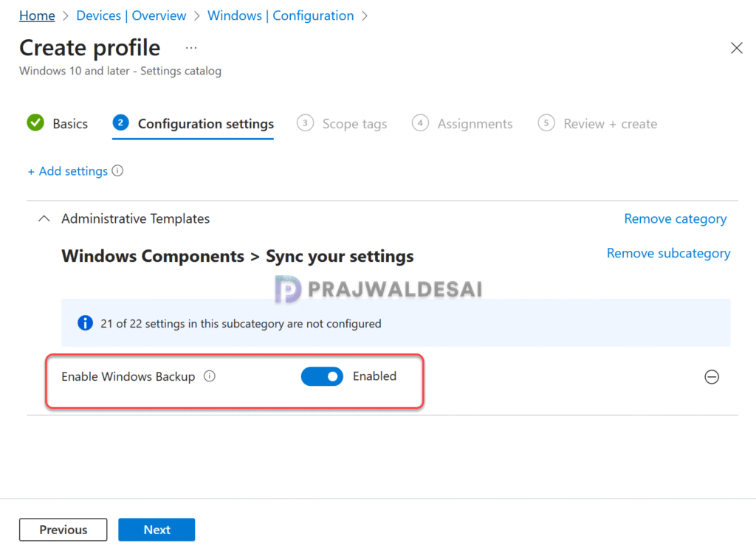Switch to the Assignments step

[x=462, y=124]
